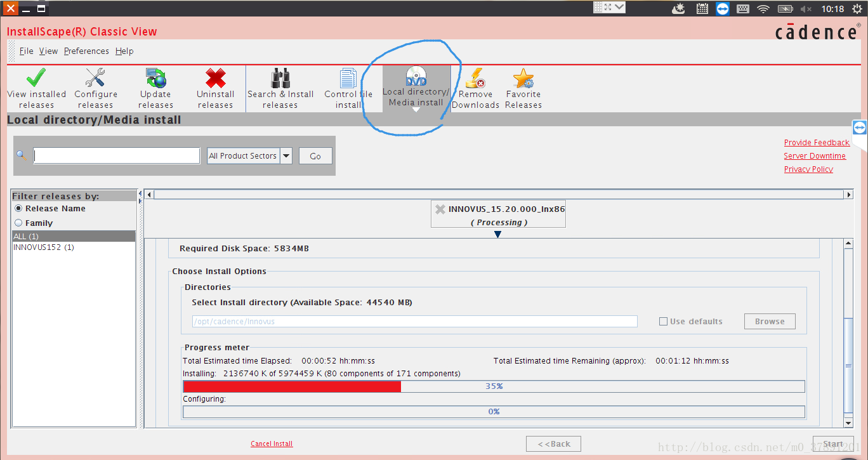Click the magnifier search icon

coord(22,155)
